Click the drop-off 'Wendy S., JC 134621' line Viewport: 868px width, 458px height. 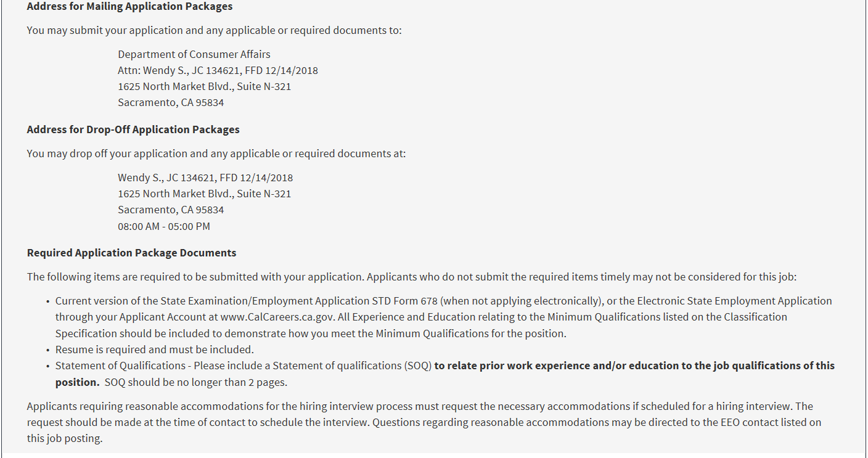205,178
